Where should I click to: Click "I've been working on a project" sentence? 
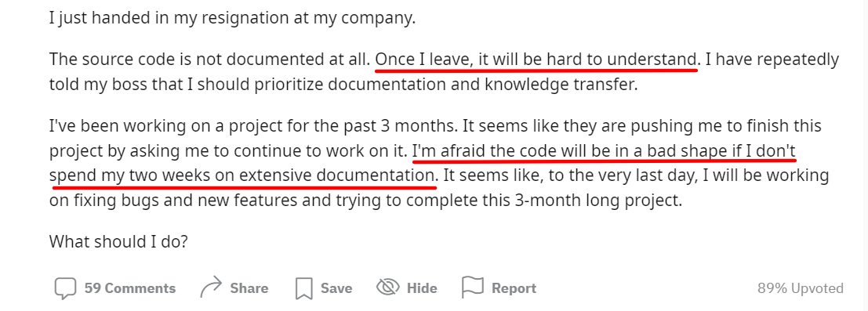[252, 126]
